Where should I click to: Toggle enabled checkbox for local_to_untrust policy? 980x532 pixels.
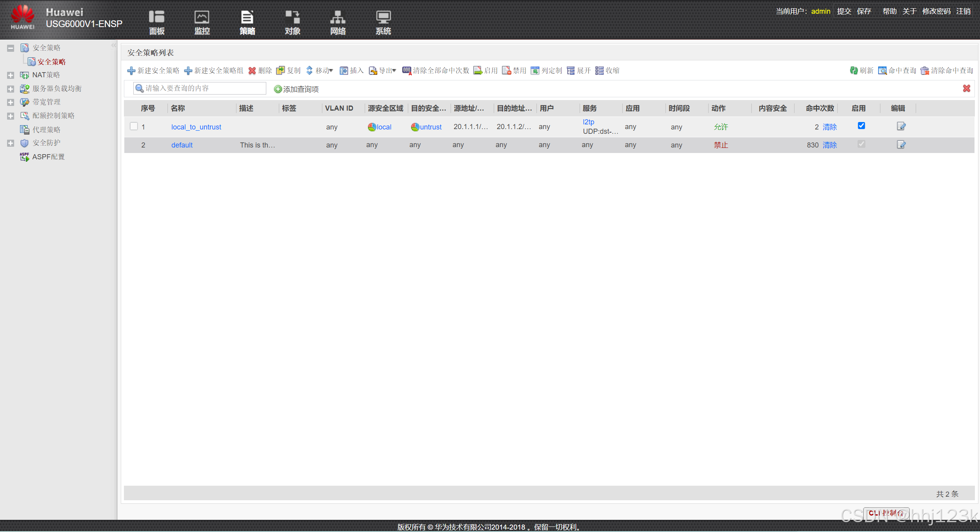pos(861,126)
